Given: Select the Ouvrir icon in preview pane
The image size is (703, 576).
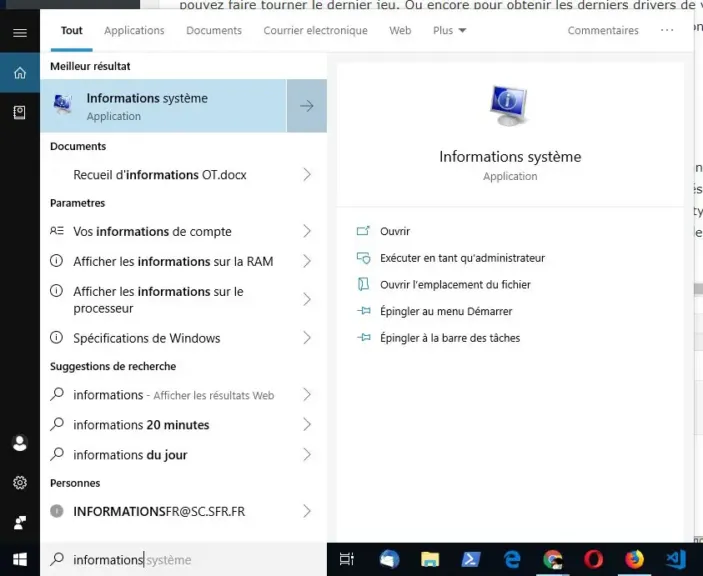Looking at the screenshot, I should 363,231.
